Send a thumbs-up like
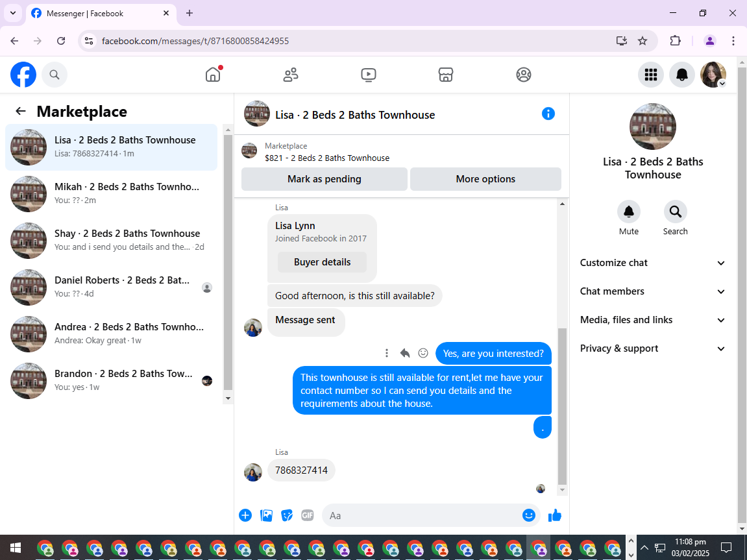 tap(554, 515)
